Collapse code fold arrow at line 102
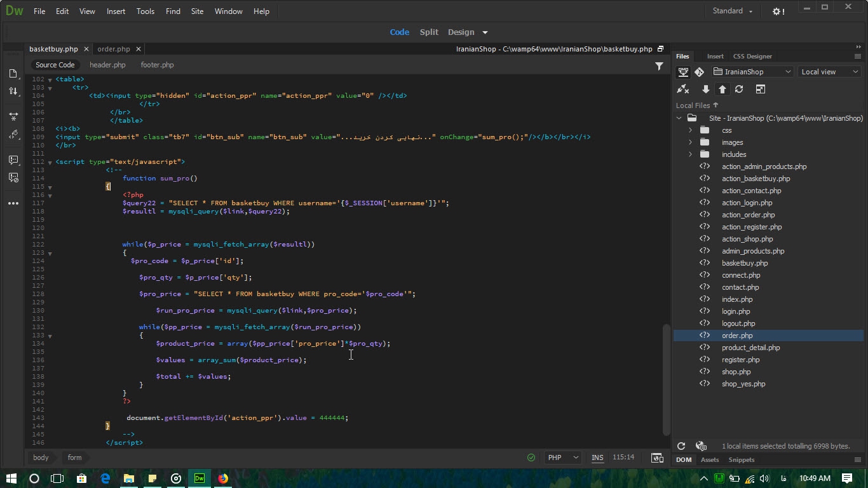Image resolution: width=868 pixels, height=488 pixels. click(50, 79)
